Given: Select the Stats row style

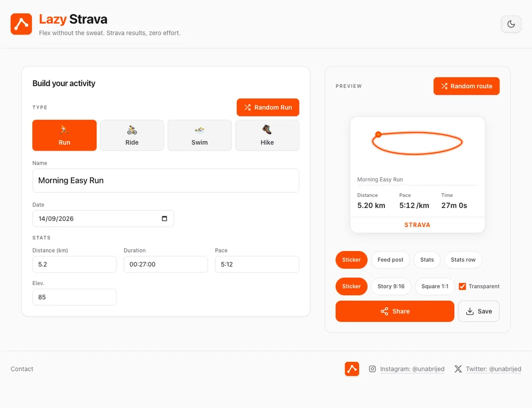Looking at the screenshot, I should (463, 260).
